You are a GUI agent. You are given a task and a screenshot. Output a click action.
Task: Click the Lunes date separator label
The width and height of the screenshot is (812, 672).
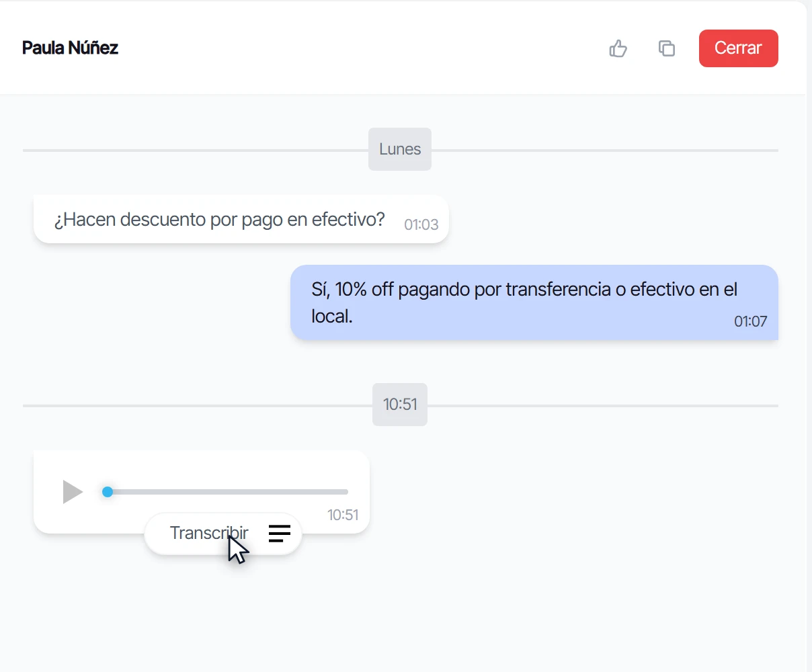tap(400, 149)
